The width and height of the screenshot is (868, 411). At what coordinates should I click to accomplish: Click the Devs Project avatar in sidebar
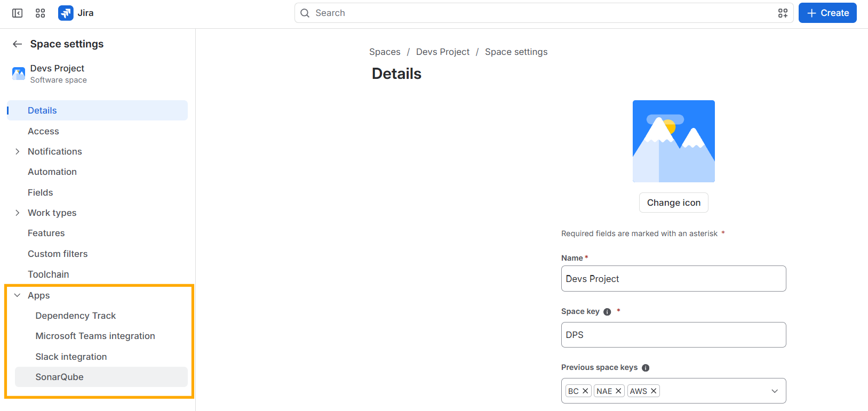[x=19, y=74]
